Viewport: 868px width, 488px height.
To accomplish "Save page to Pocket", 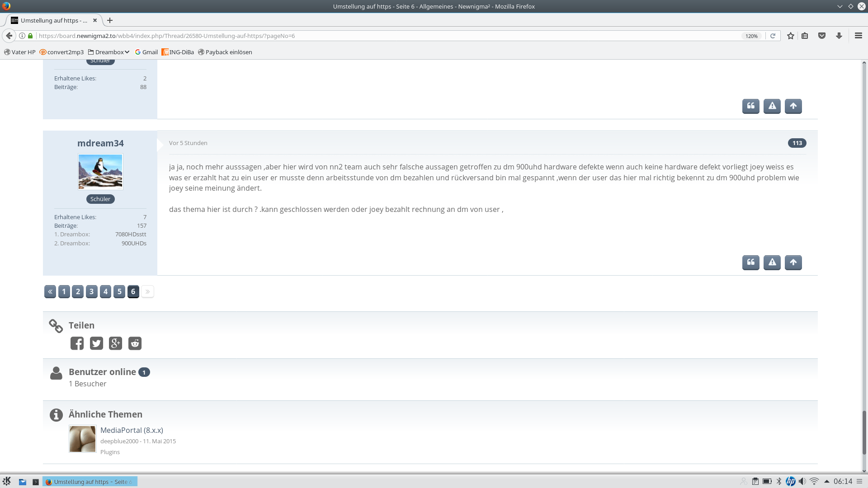I will click(x=822, y=36).
